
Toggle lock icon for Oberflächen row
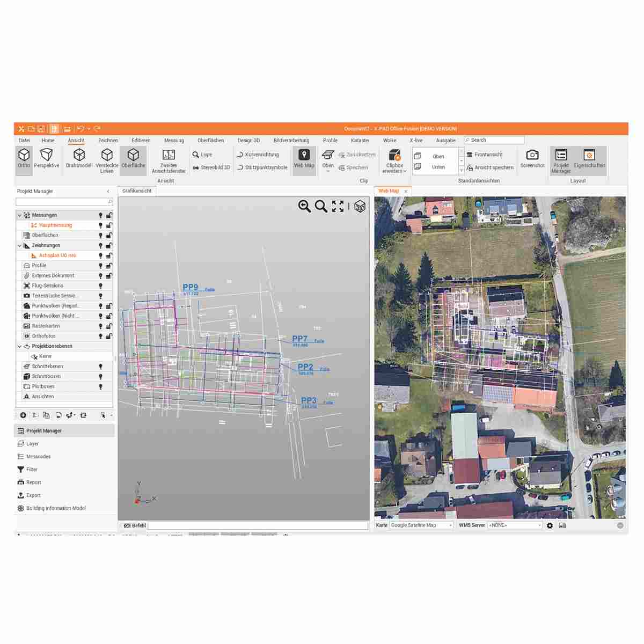click(x=109, y=236)
